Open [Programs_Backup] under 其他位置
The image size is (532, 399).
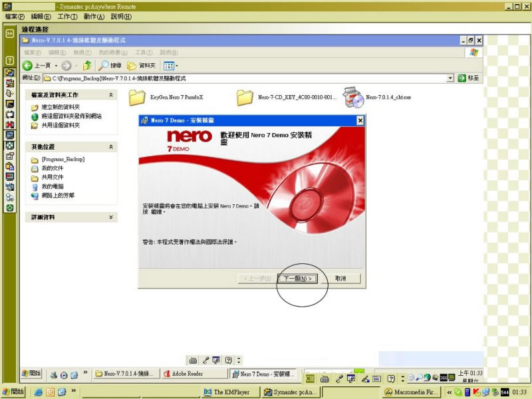(63, 159)
